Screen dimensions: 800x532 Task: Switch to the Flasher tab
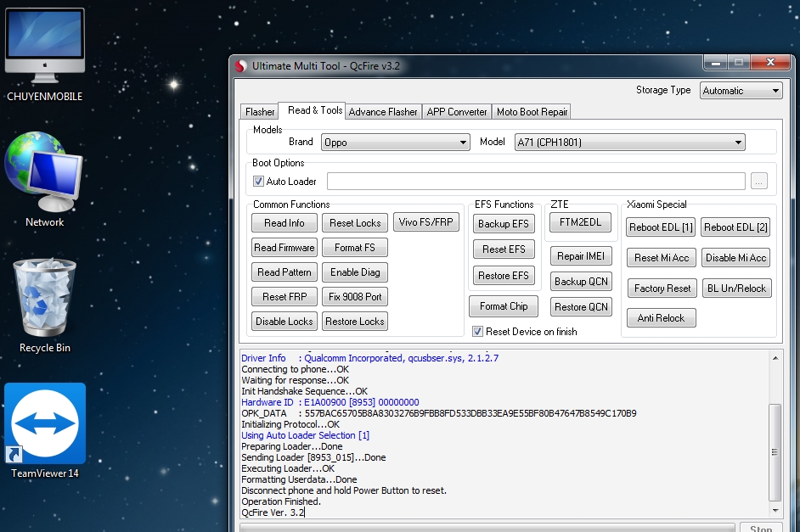point(260,112)
